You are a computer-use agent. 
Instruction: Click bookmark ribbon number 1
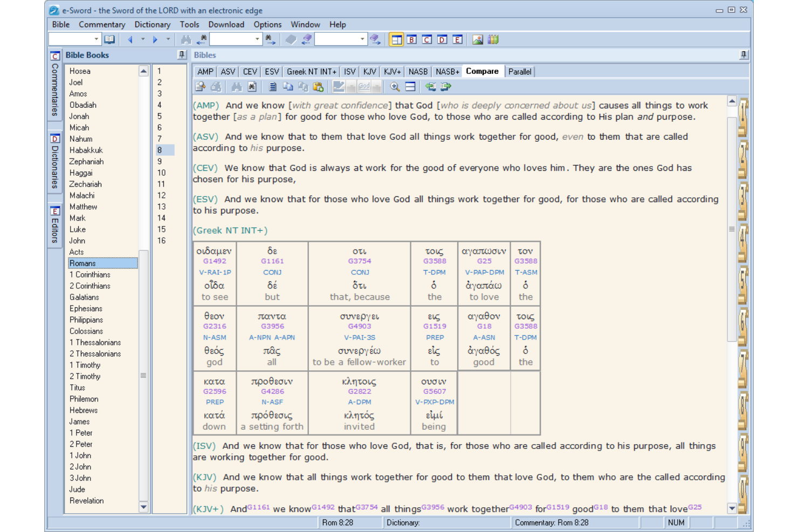click(x=743, y=118)
